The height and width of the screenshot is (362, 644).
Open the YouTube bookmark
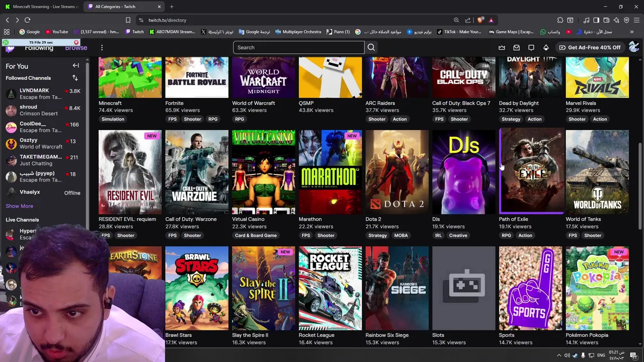[x=56, y=32]
